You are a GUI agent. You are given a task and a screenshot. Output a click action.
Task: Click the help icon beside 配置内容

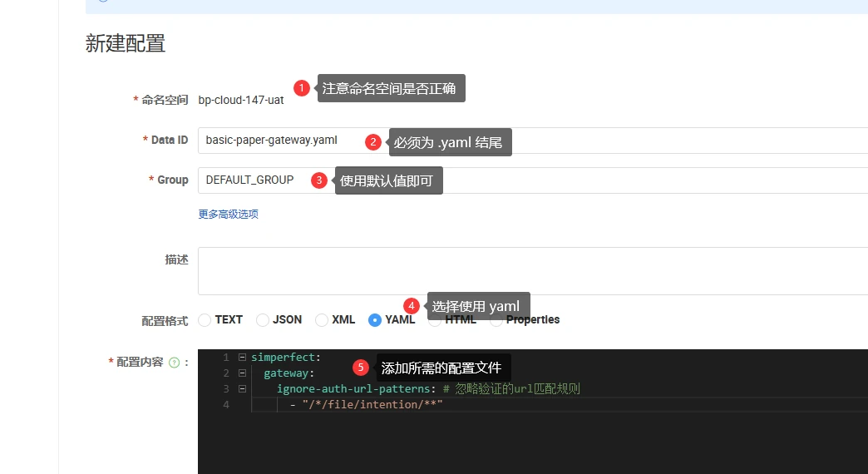tap(175, 363)
